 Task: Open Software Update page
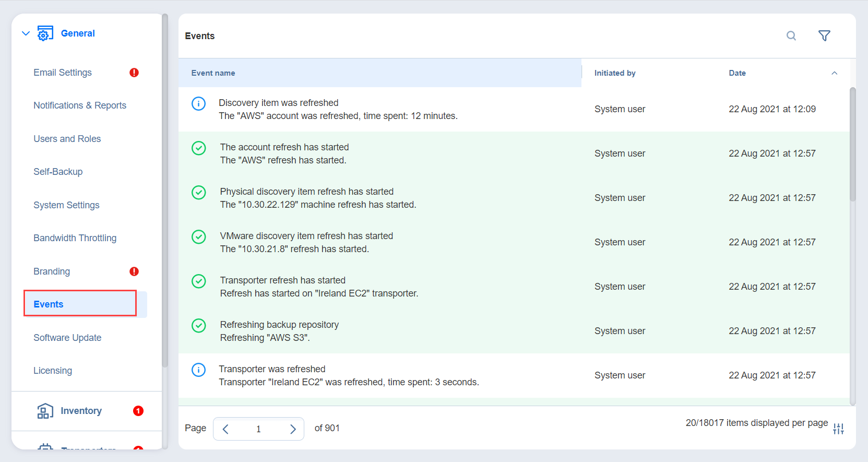[67, 338]
